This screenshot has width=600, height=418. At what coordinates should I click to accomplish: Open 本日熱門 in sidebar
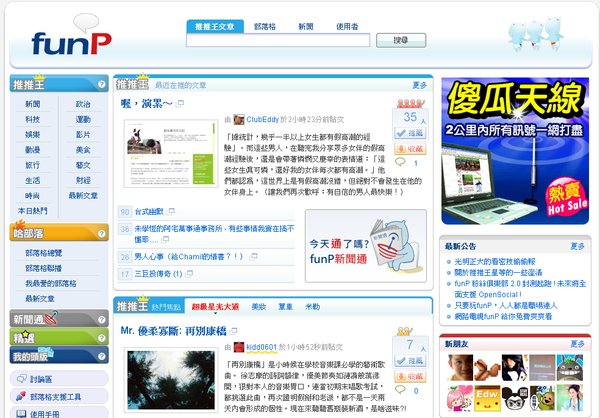coord(33,211)
